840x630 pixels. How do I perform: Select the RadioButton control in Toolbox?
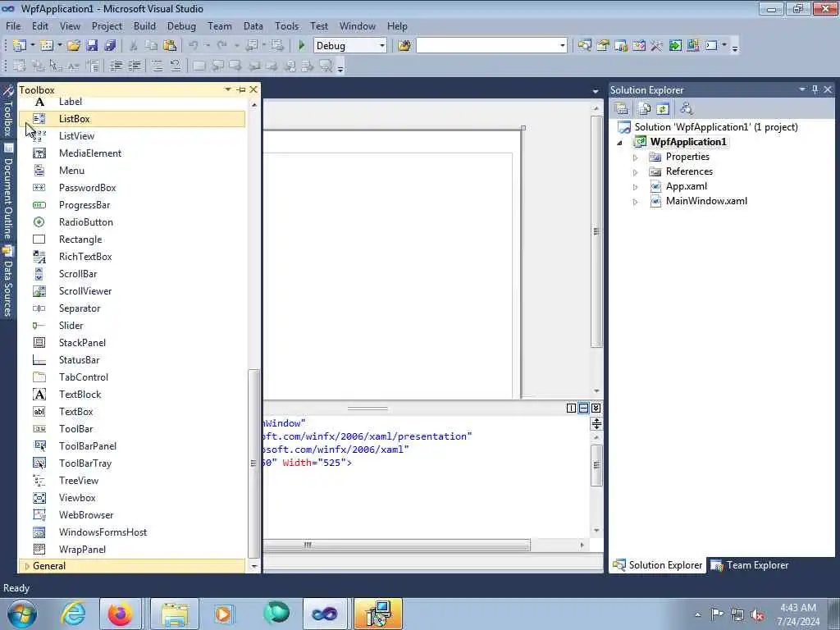click(x=132, y=222)
